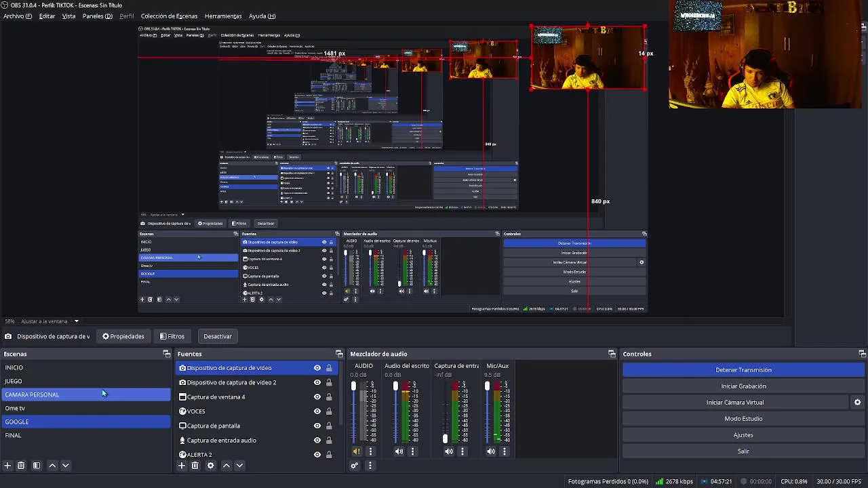
Task: Open virtual camera settings gear icon
Action: 857,403
